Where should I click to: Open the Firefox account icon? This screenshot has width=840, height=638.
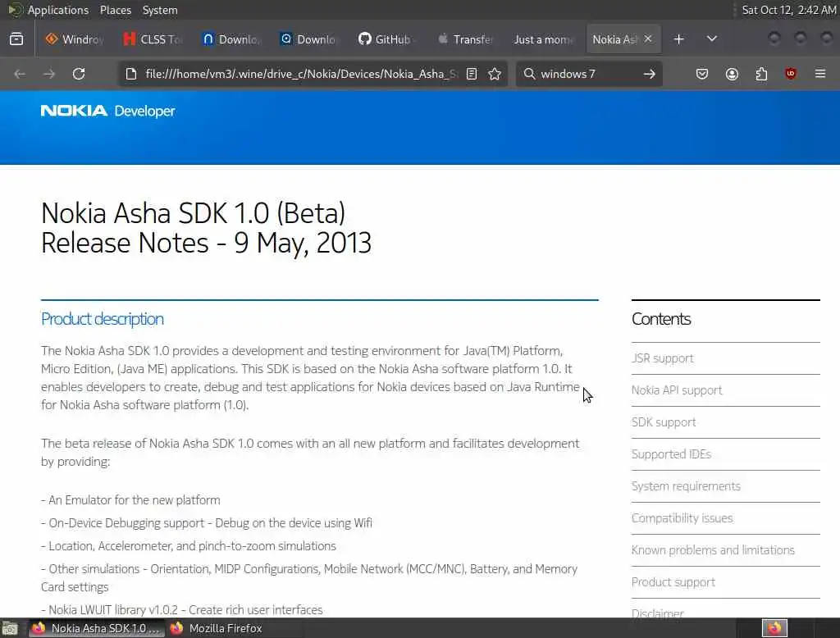[x=732, y=74]
